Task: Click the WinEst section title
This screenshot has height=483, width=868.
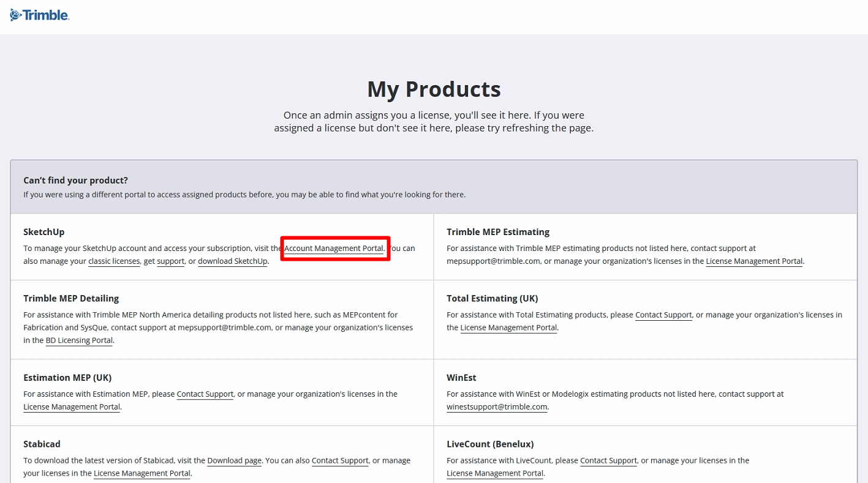Action: pyautogui.click(x=461, y=378)
